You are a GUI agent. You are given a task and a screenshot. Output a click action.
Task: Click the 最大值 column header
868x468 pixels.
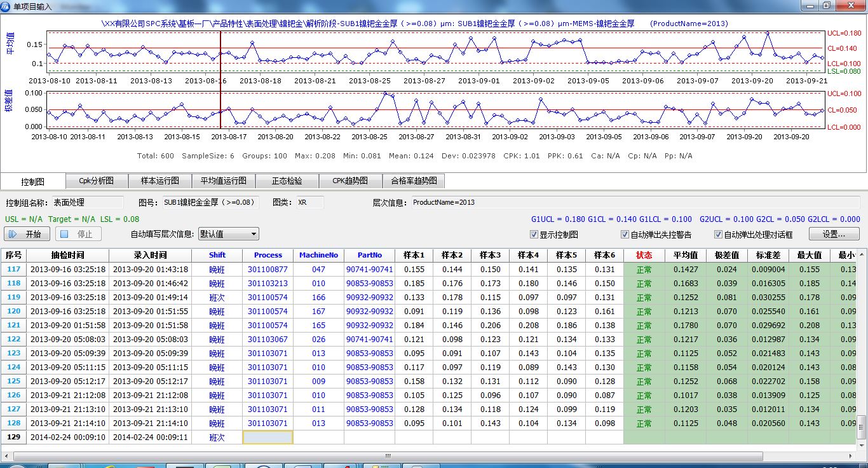coord(810,255)
